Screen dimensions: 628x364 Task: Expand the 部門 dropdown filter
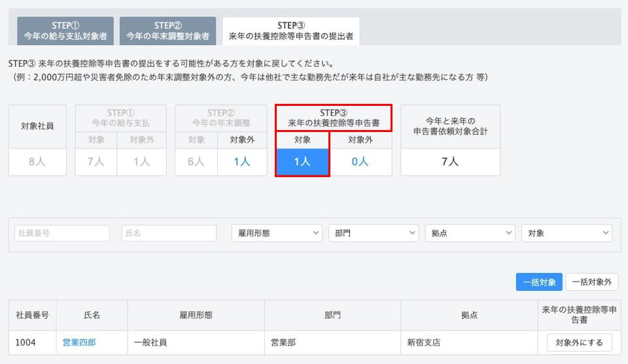[x=374, y=233]
